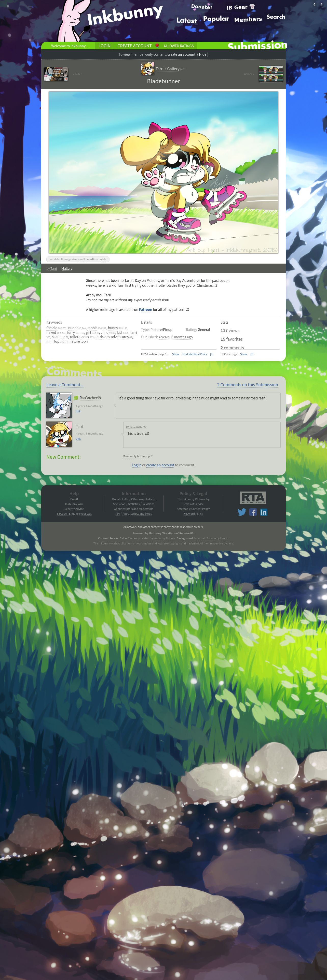
Task: Click the next background arrow at top right
Action: pos(321,4)
